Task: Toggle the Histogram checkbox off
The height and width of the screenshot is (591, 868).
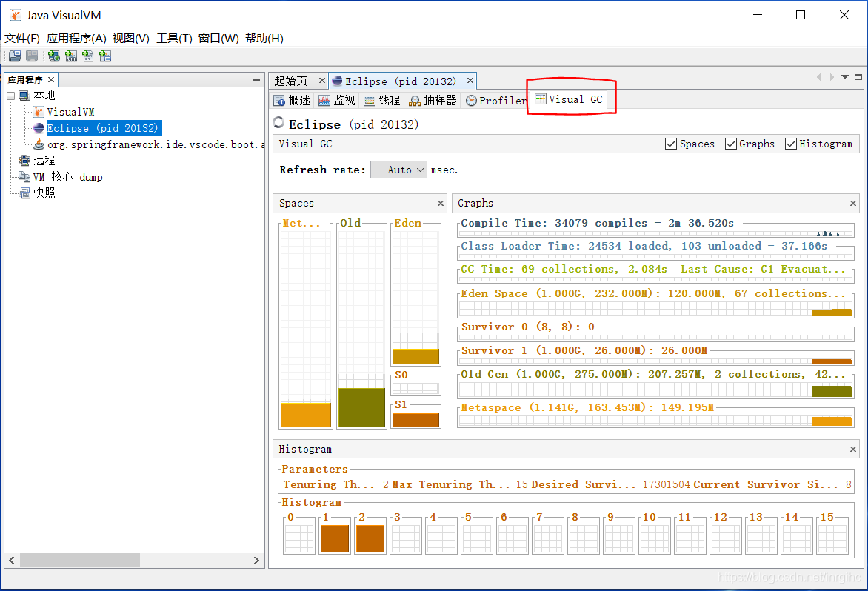Action: (791, 144)
